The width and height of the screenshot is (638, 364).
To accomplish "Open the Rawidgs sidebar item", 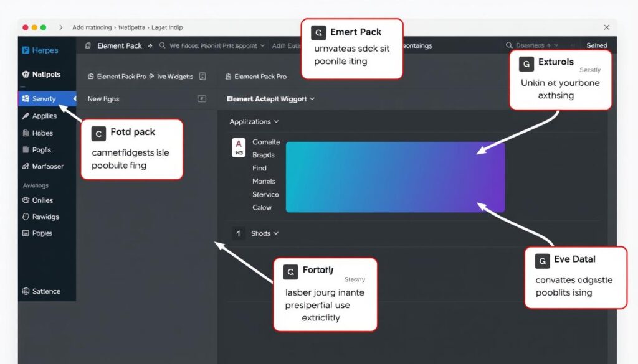I will (x=40, y=217).
